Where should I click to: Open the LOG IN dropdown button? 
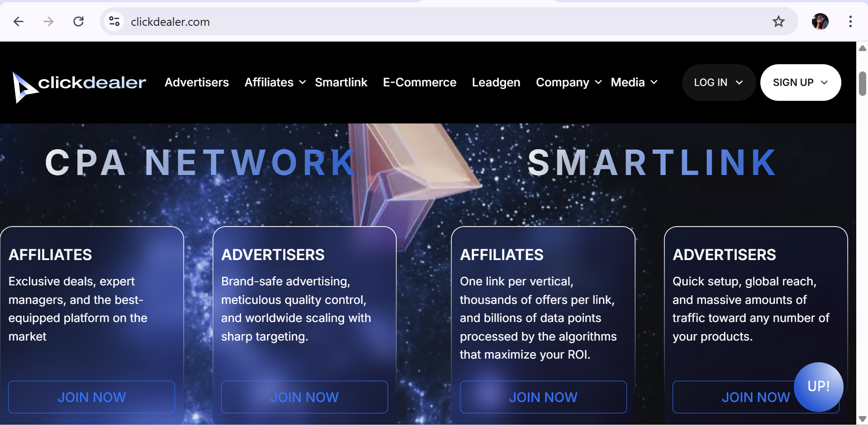(719, 82)
